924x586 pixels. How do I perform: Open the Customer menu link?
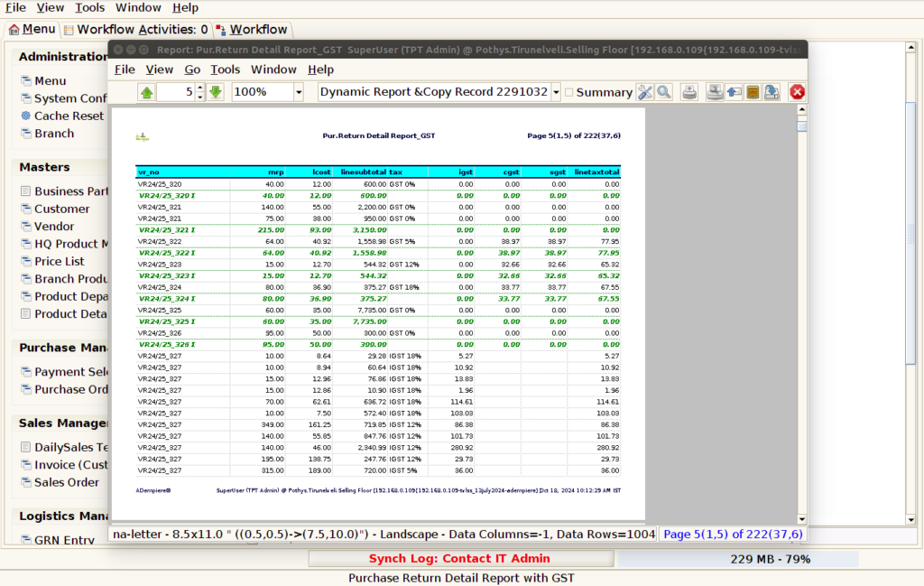[62, 209]
